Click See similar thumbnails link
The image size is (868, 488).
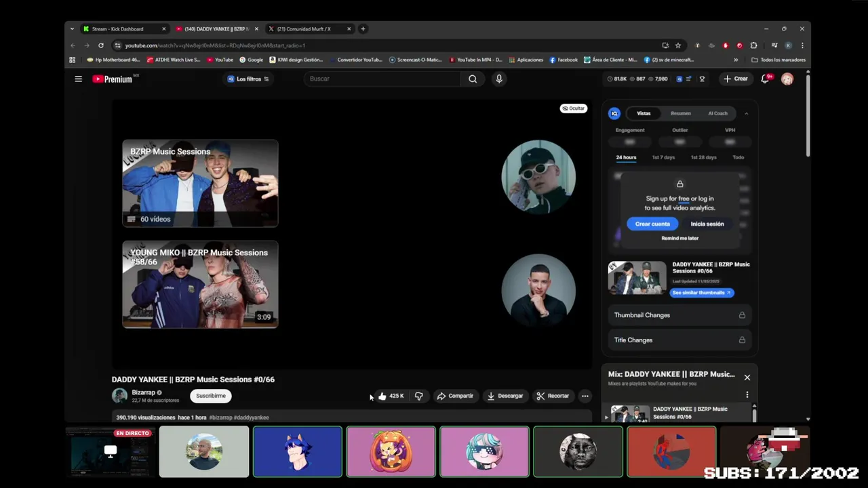point(702,293)
